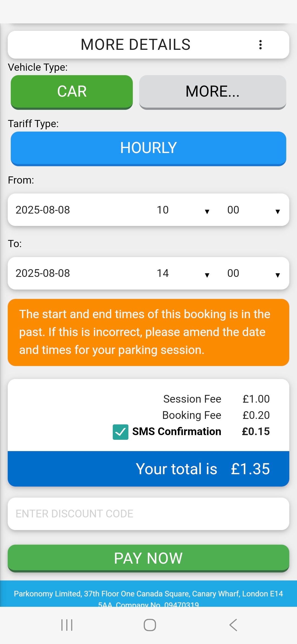This screenshot has height=644, width=297.
Task: Expand the MORE DETAILS header bar
Action: click(x=135, y=45)
